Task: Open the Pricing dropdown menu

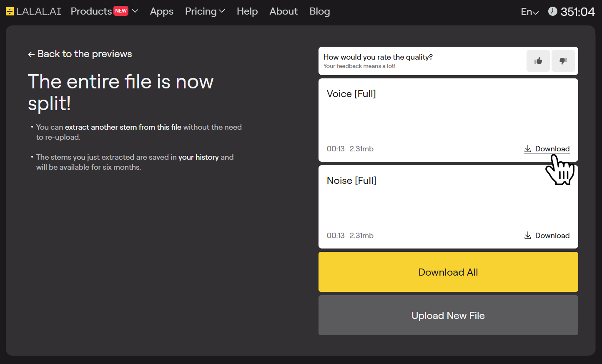Action: point(205,11)
